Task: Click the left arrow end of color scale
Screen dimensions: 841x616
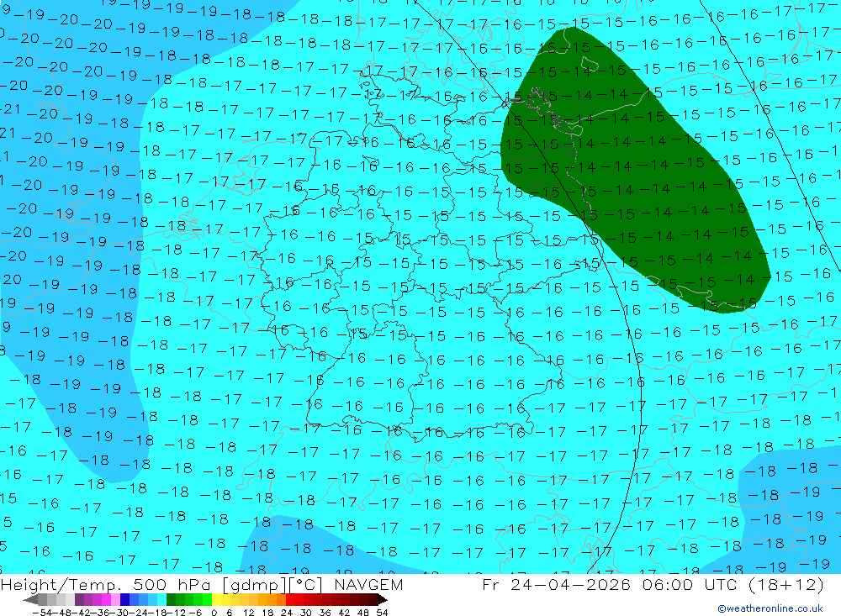Action: coord(30,600)
